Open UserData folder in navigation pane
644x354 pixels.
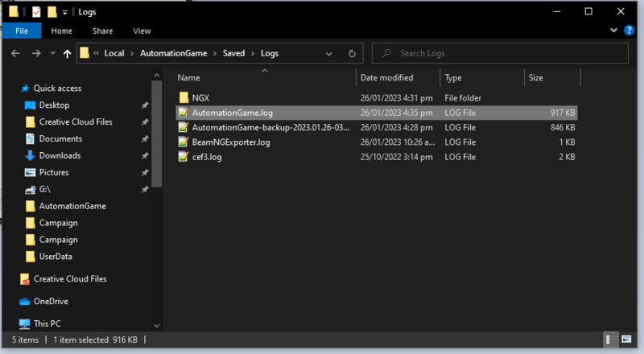point(56,257)
